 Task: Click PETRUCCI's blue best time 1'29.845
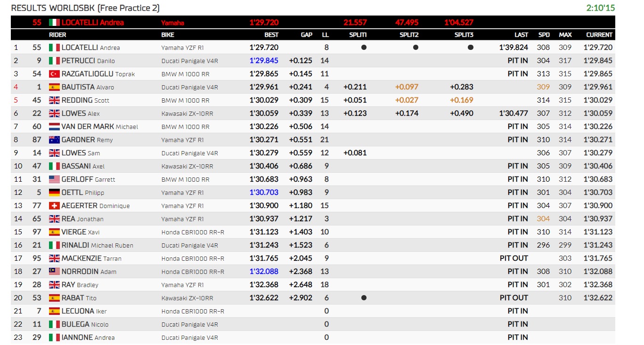(264, 61)
